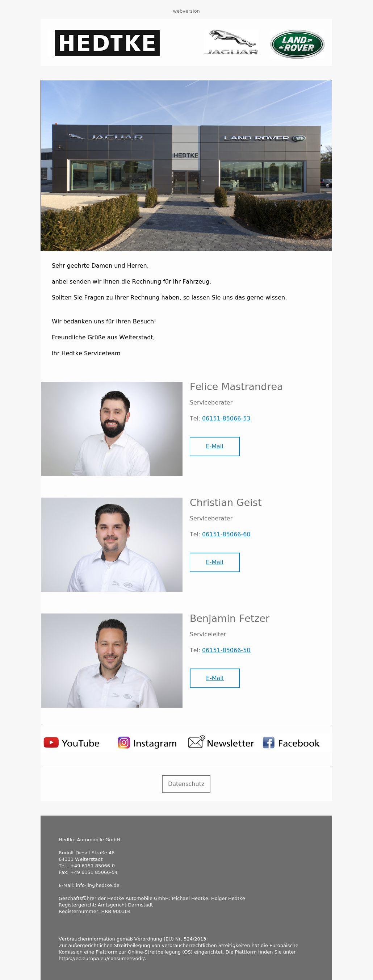373x980 pixels.
Task: Open the dealership building photo
Action: coord(186,166)
